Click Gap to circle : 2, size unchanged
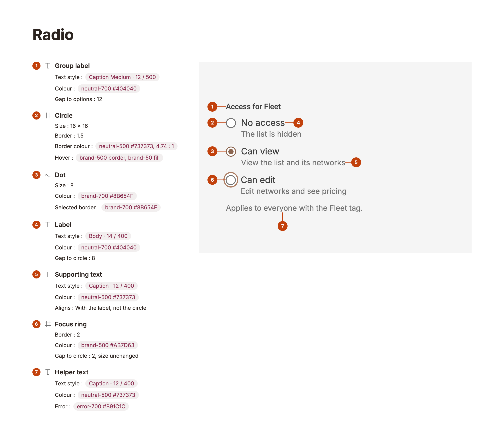The image size is (504, 432). [97, 356]
